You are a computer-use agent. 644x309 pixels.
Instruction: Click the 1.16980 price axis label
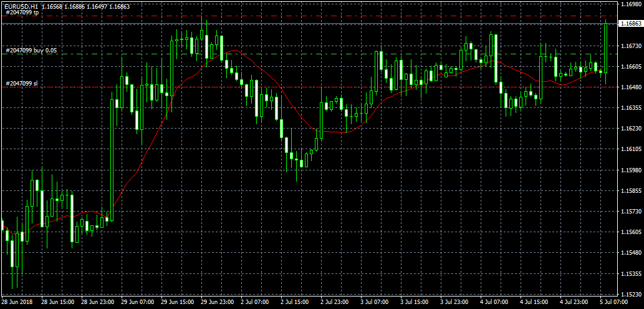(630, 4)
